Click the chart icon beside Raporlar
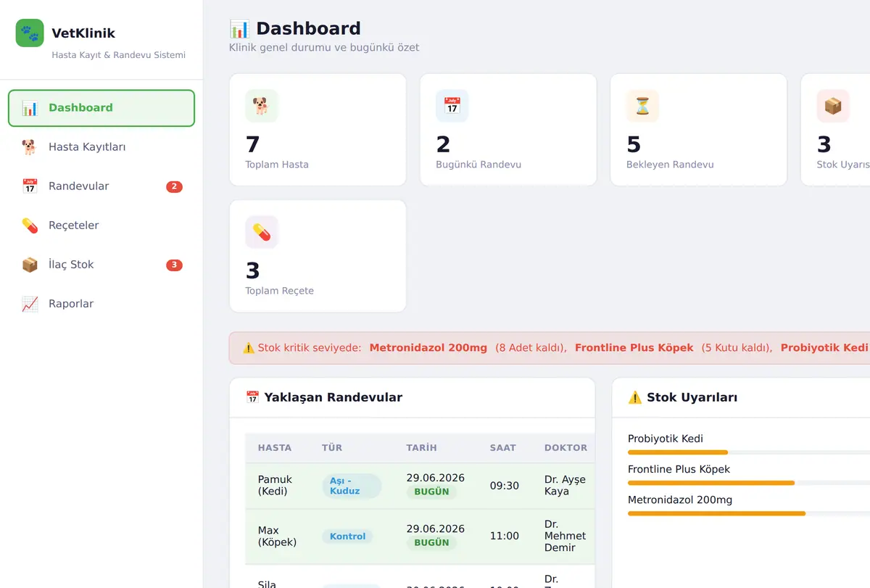The image size is (870, 588). 30,304
